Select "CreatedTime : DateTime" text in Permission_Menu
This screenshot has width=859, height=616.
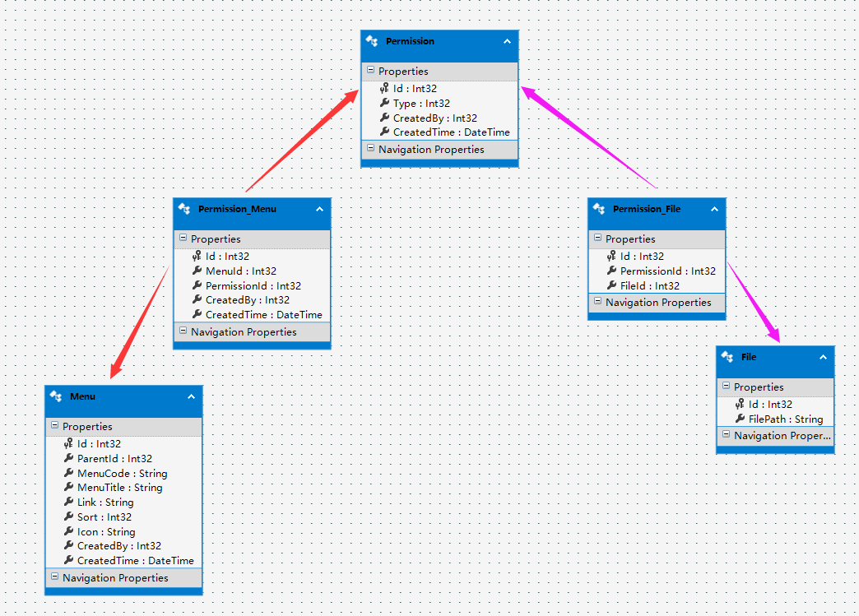pyautogui.click(x=264, y=315)
